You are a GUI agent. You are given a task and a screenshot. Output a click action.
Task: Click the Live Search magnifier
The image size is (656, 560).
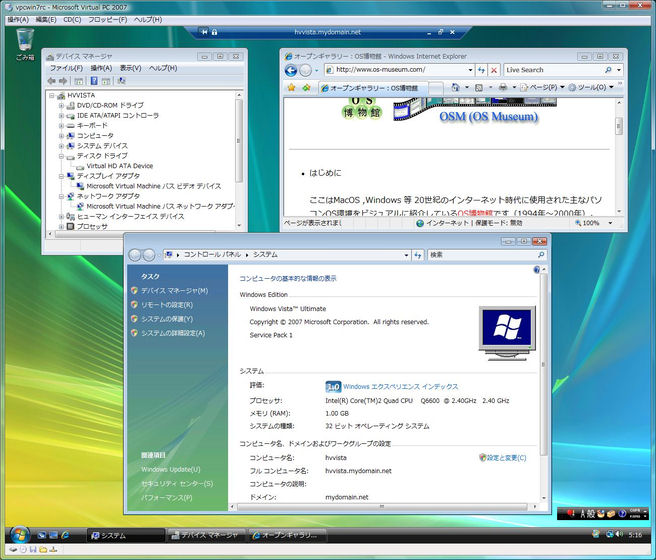point(608,70)
